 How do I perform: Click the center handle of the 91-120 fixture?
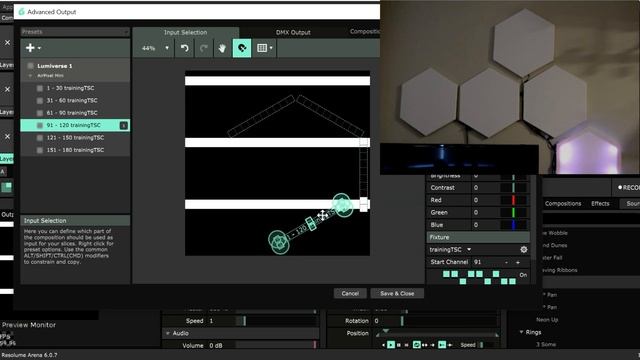[x=311, y=223]
